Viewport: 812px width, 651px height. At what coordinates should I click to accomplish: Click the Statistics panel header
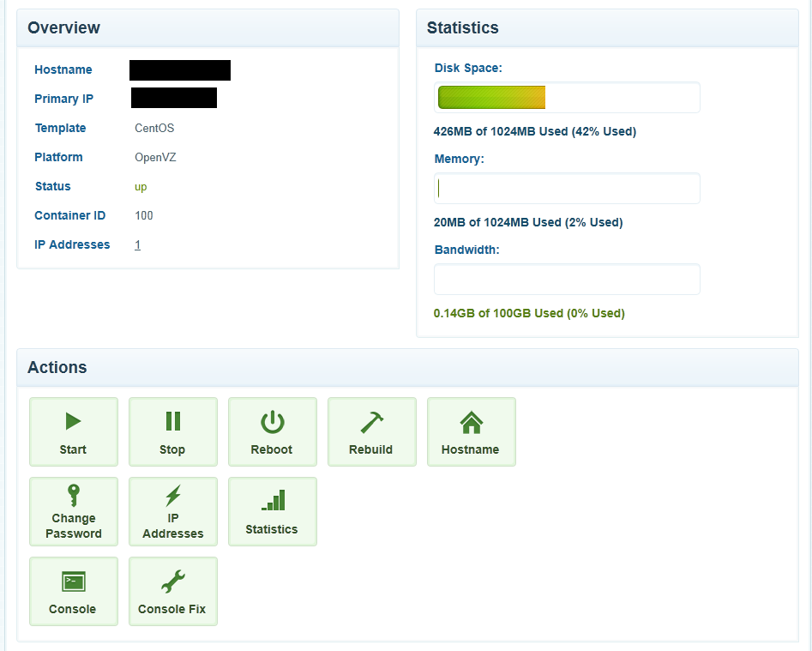[607, 27]
